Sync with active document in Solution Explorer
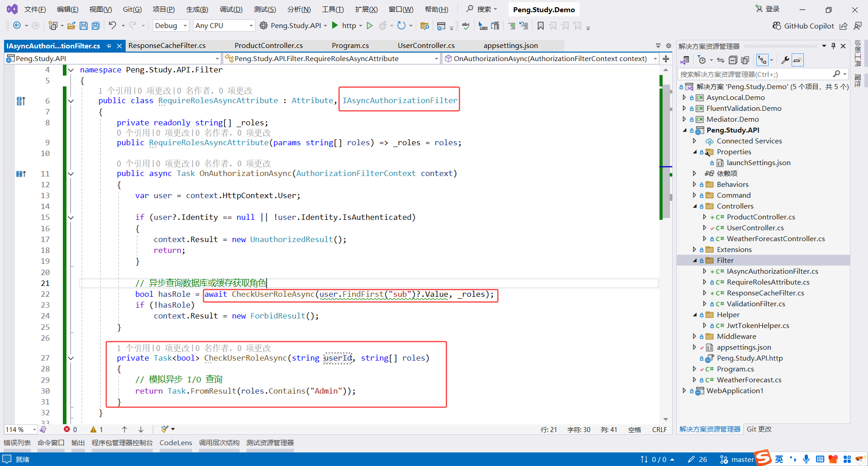868x466 pixels. pos(721,60)
